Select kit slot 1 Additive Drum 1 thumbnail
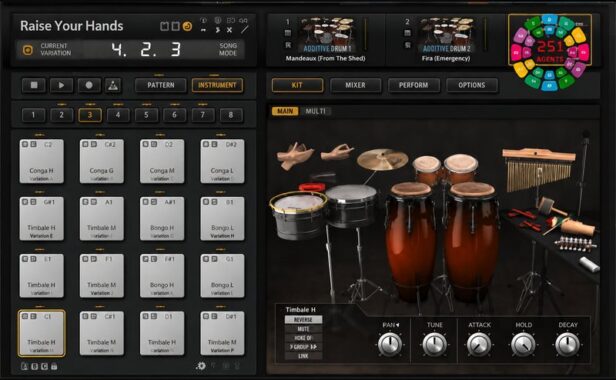This screenshot has height=380, width=616. click(327, 35)
